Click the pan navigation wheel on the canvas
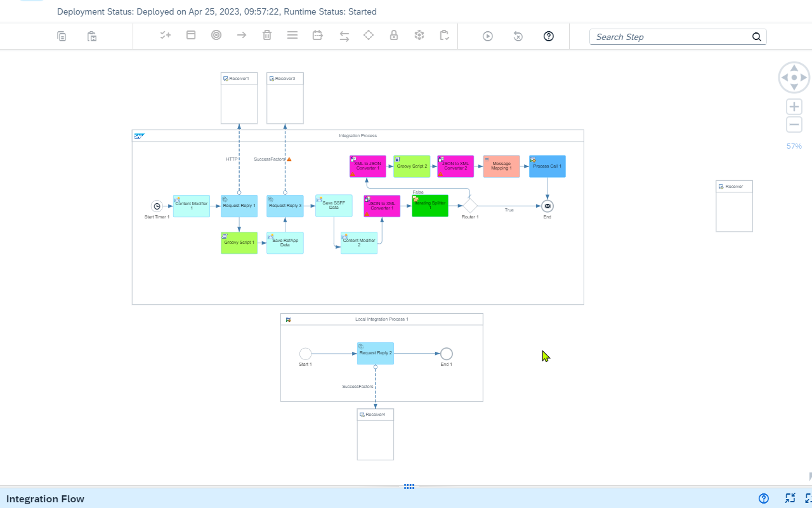The height and width of the screenshot is (508, 812). 794,77
